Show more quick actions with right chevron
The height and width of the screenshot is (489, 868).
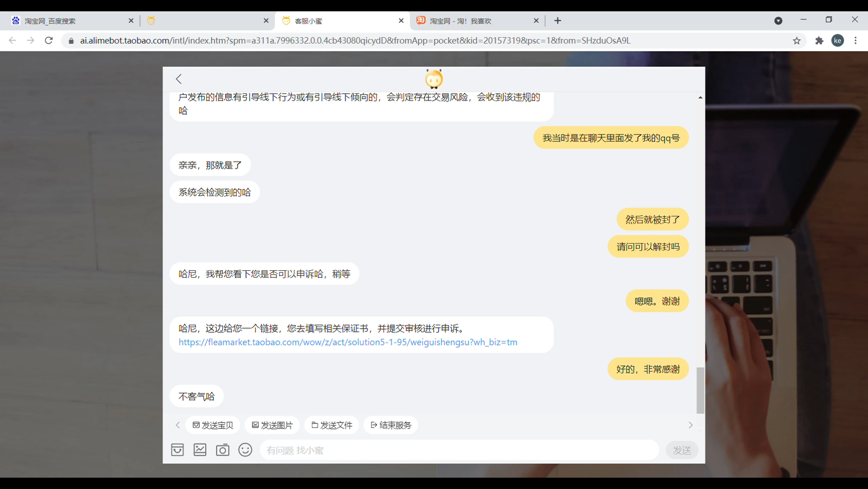pos(690,425)
